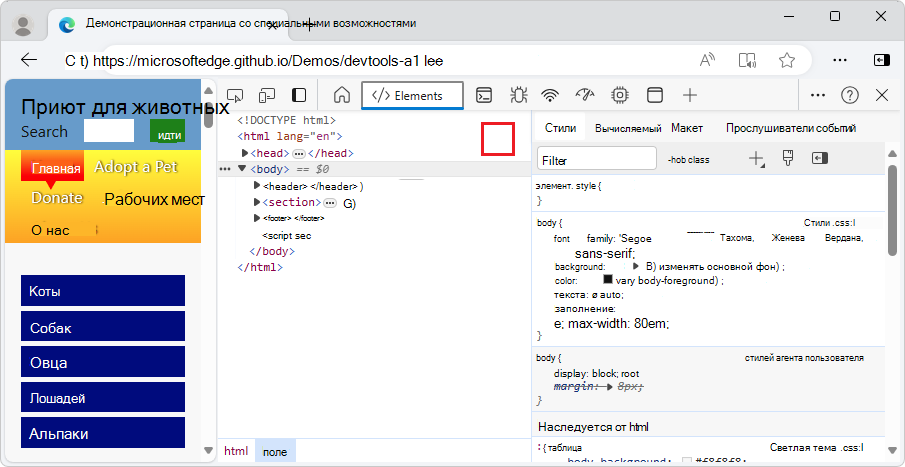
Task: Click the Styles pane vertical scrollbar thumb
Action: [x=892, y=210]
